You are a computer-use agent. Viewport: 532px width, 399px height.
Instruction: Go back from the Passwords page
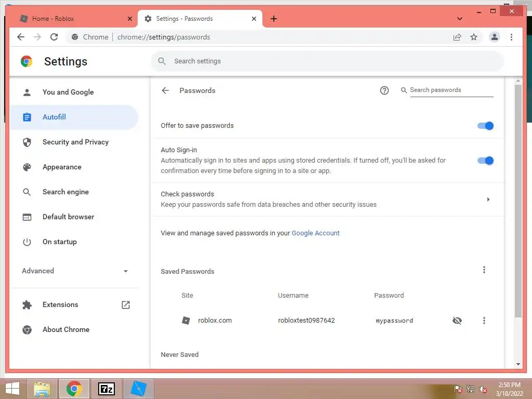click(x=165, y=90)
